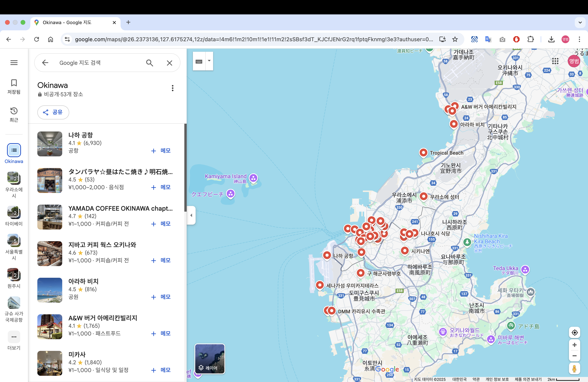This screenshot has width=588, height=382.
Task: Open the hamburger main menu
Action: pos(14,63)
